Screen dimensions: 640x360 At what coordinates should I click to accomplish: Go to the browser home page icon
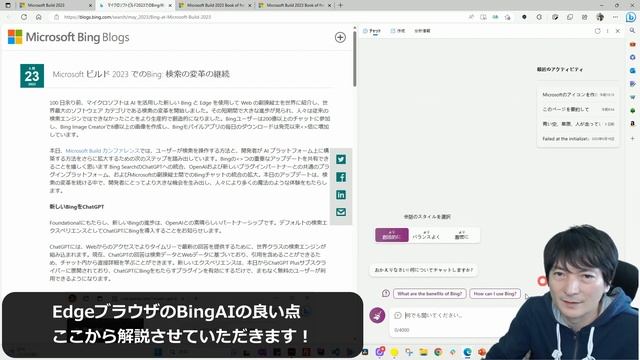click(x=38, y=17)
